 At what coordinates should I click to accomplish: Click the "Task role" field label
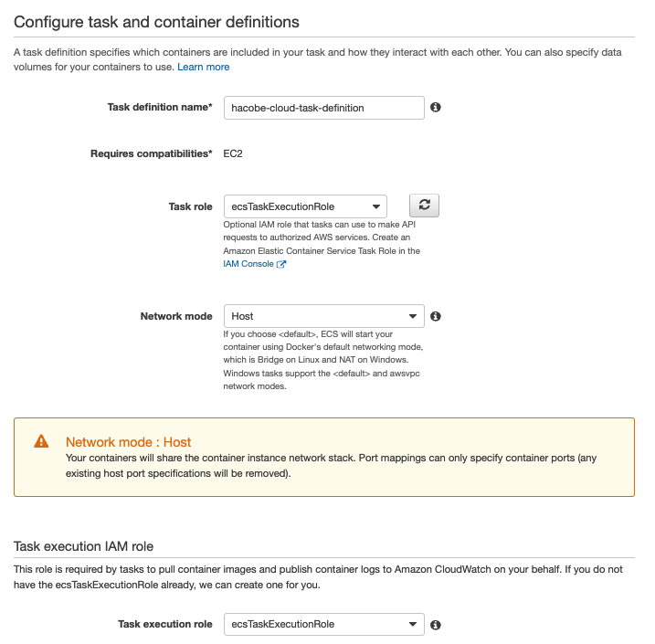click(191, 206)
